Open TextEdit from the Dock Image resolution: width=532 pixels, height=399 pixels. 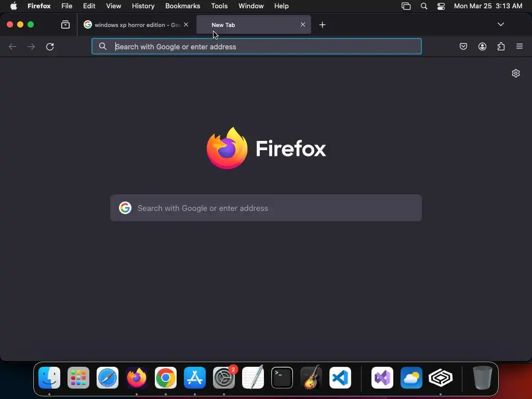point(253,377)
